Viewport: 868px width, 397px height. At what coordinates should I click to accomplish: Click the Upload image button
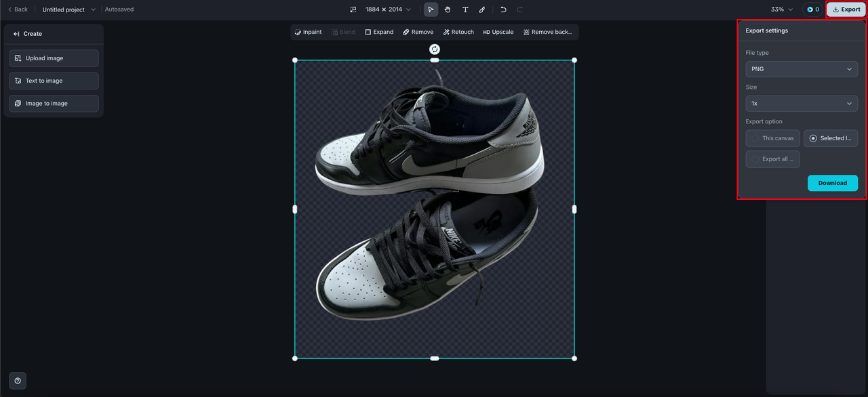pyautogui.click(x=54, y=58)
